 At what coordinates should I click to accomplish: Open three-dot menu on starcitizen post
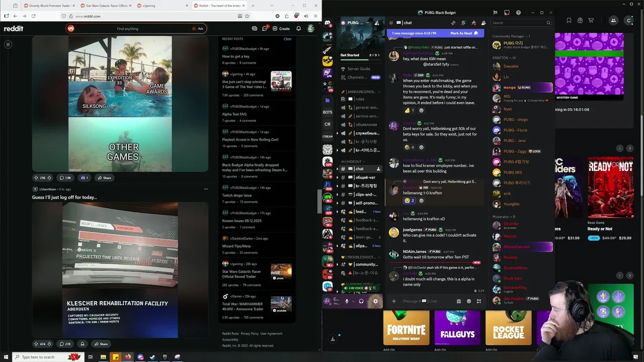206,189
